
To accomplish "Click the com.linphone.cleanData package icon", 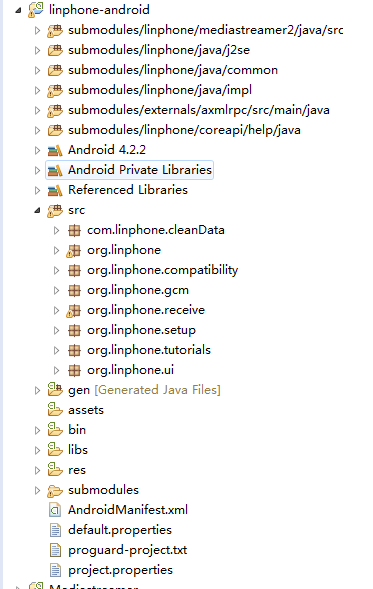I will 74,230.
